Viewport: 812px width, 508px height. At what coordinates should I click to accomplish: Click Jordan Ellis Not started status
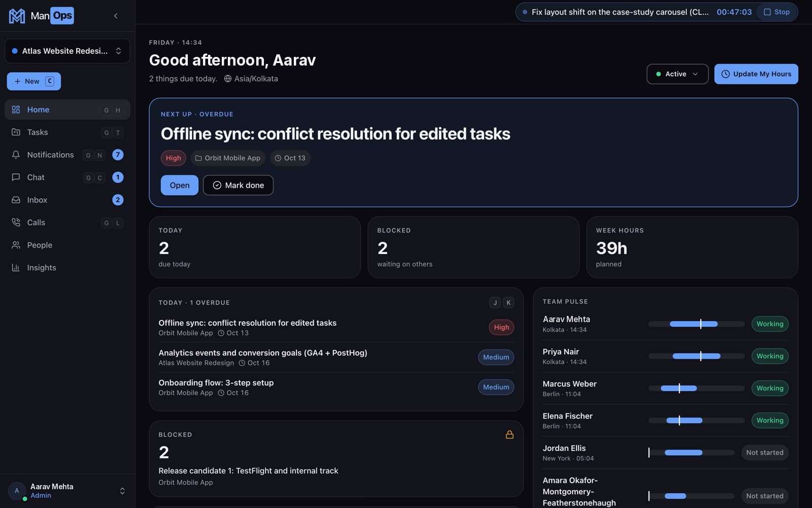765,453
